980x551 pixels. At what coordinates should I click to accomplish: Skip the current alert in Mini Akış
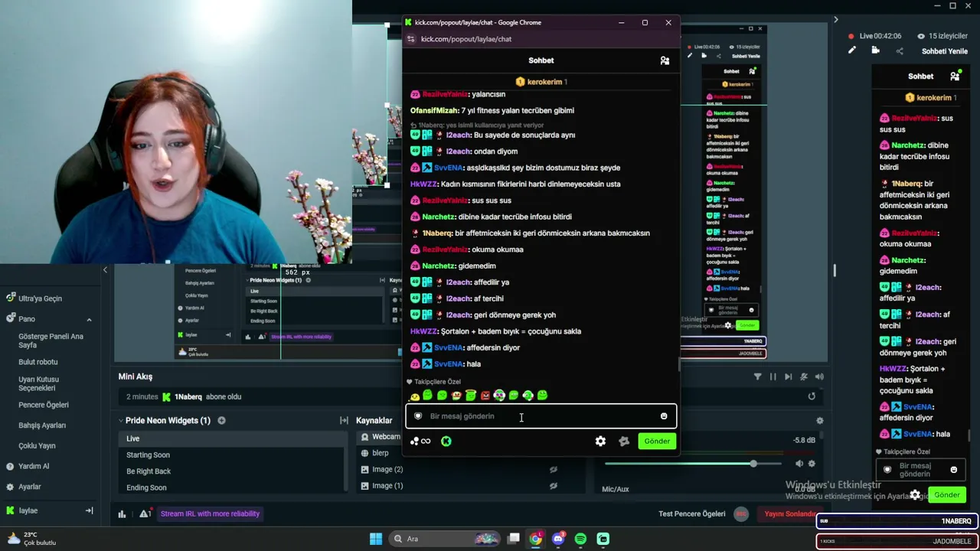(788, 377)
